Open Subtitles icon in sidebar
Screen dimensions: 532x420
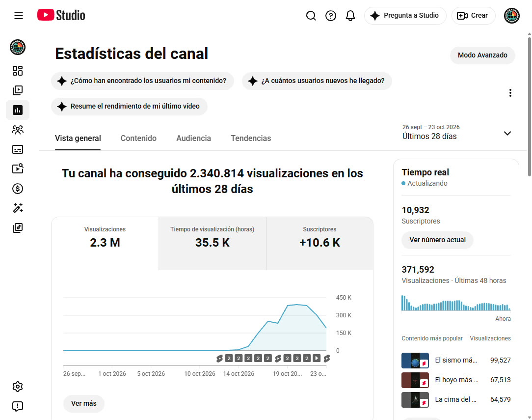pyautogui.click(x=18, y=149)
